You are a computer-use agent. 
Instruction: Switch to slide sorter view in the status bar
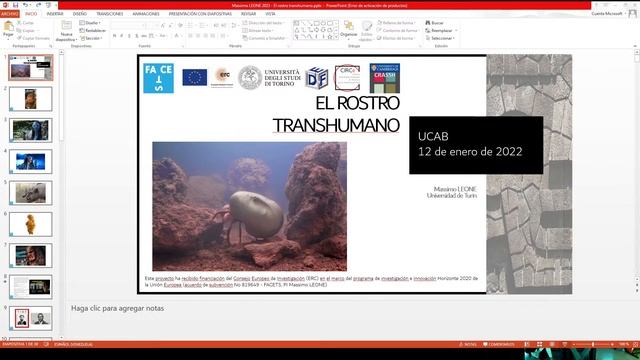pyautogui.click(x=540, y=344)
